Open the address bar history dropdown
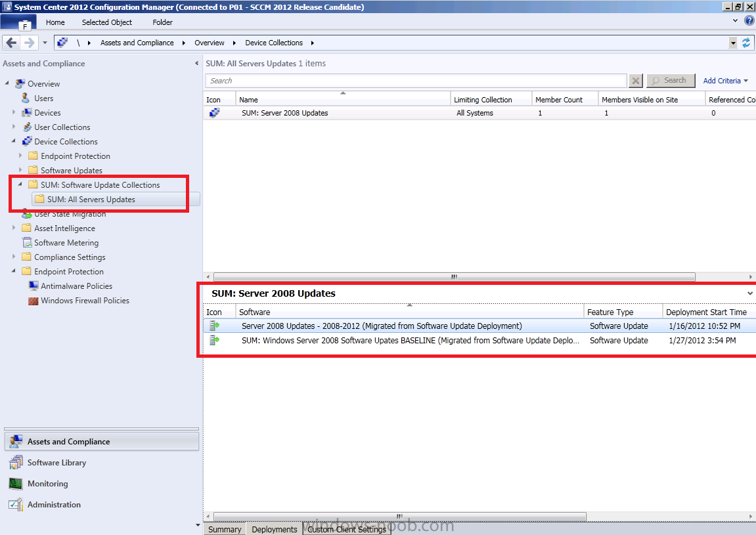The image size is (756, 535). tap(733, 43)
